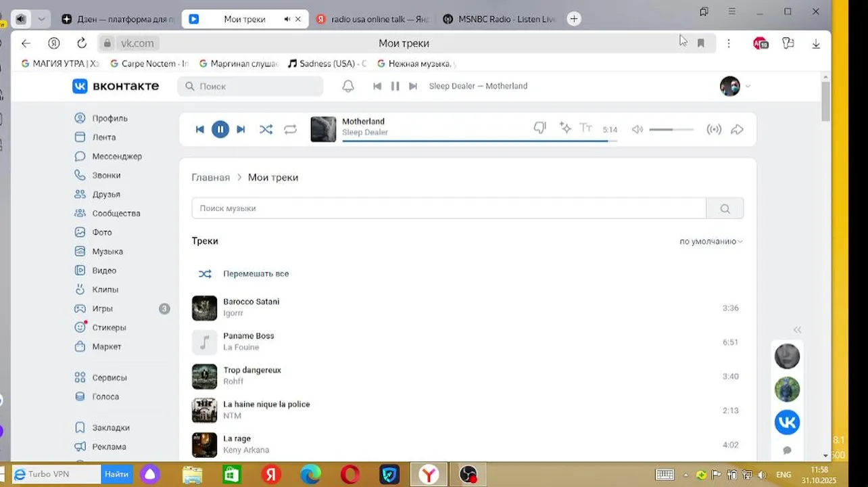Shuffle all tracks with Перемешать все
This screenshot has width=868, height=487.
point(243,274)
